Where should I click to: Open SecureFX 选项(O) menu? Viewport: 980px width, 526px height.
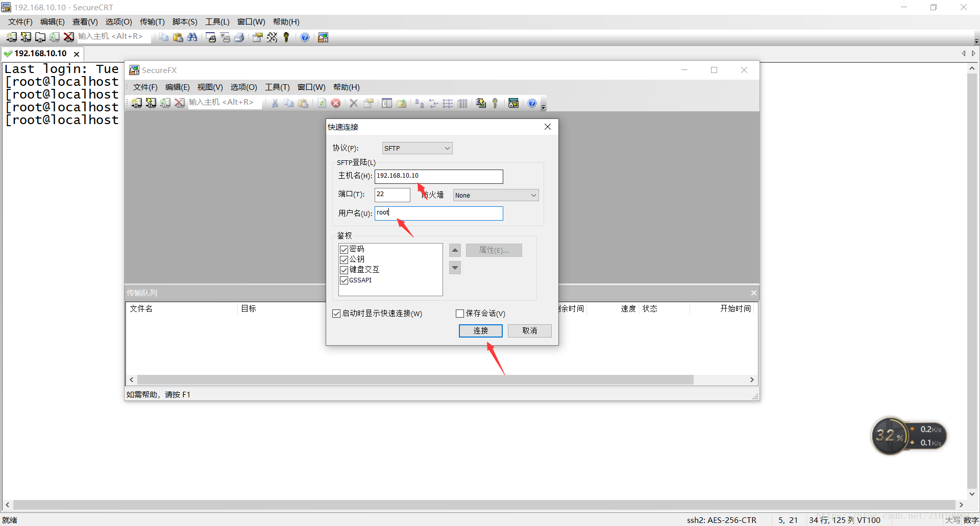click(x=243, y=87)
